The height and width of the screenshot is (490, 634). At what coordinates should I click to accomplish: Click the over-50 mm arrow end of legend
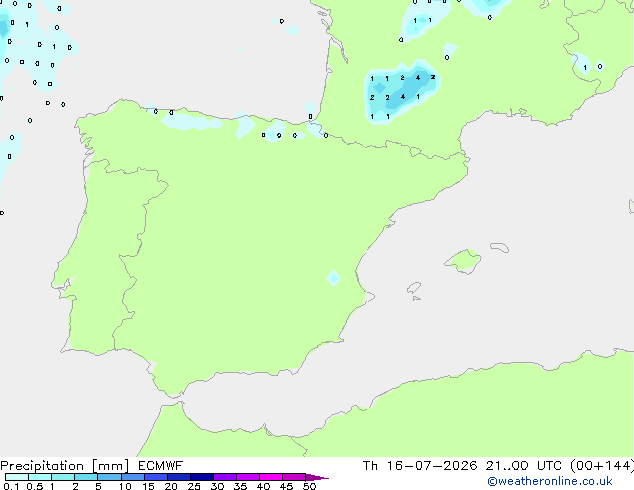point(317,477)
